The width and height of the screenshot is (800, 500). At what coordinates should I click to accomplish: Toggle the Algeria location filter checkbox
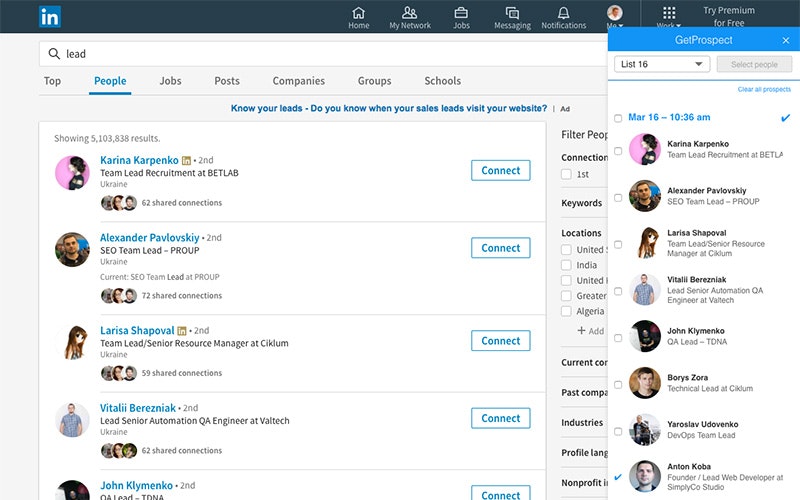[x=566, y=311]
